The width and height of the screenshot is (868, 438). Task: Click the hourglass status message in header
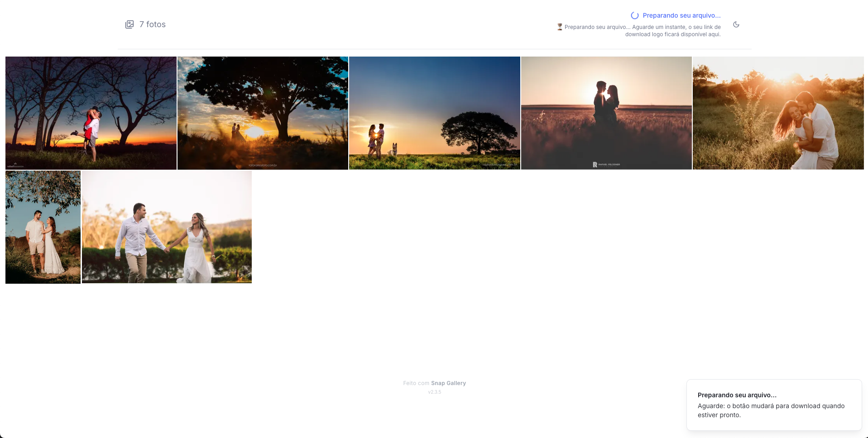pyautogui.click(x=639, y=31)
